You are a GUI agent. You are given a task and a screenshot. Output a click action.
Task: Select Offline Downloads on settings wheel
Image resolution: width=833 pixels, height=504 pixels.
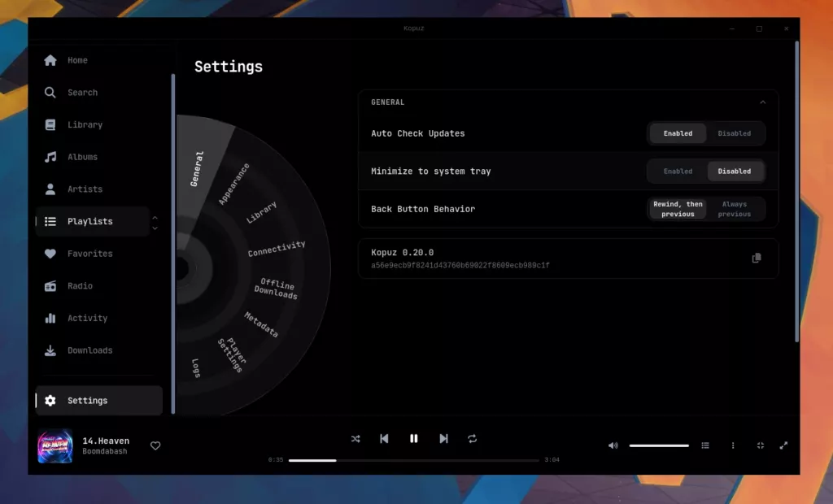[x=276, y=289]
